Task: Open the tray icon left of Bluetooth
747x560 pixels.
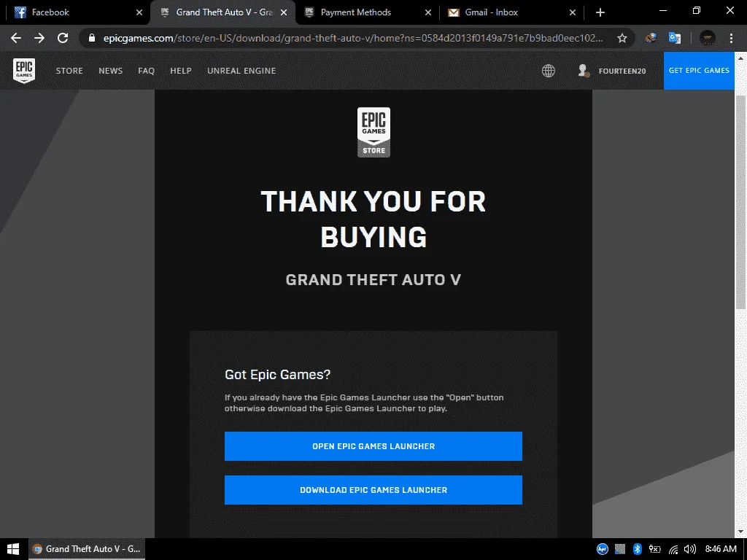Action: [x=620, y=549]
